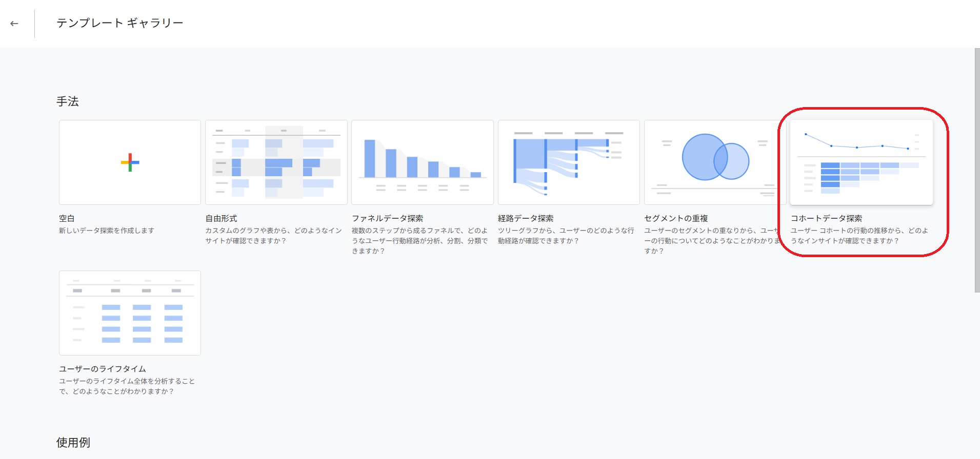Click the segment overlap description text
Screen dimensions: 980x459
712,241
